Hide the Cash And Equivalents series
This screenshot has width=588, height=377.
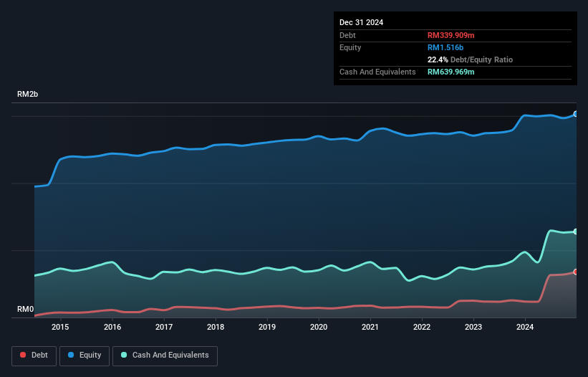pos(165,355)
